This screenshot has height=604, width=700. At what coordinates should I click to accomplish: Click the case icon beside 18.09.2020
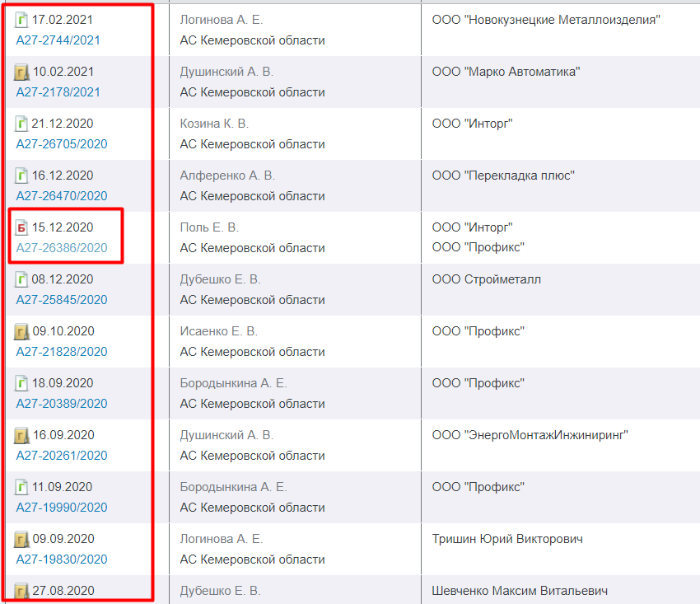click(x=22, y=384)
